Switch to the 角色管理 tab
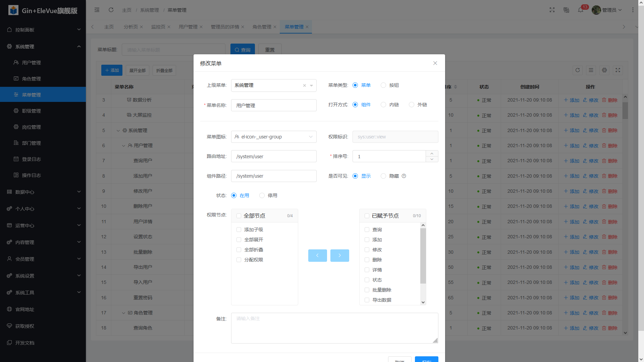The image size is (644, 362). coord(262,27)
